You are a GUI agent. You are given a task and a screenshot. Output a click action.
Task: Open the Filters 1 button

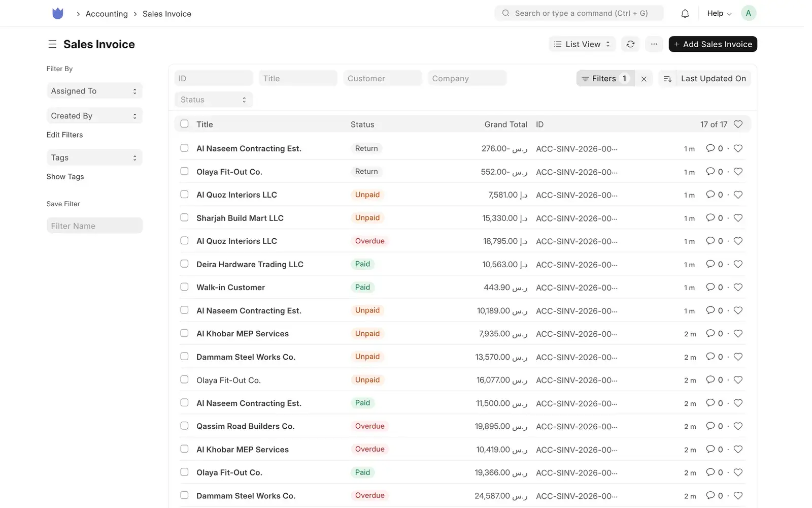(605, 79)
